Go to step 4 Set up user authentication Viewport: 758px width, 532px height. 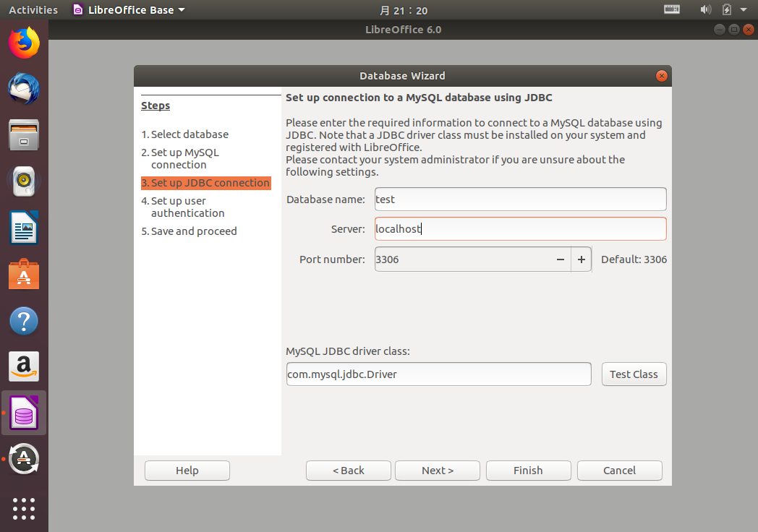point(183,207)
